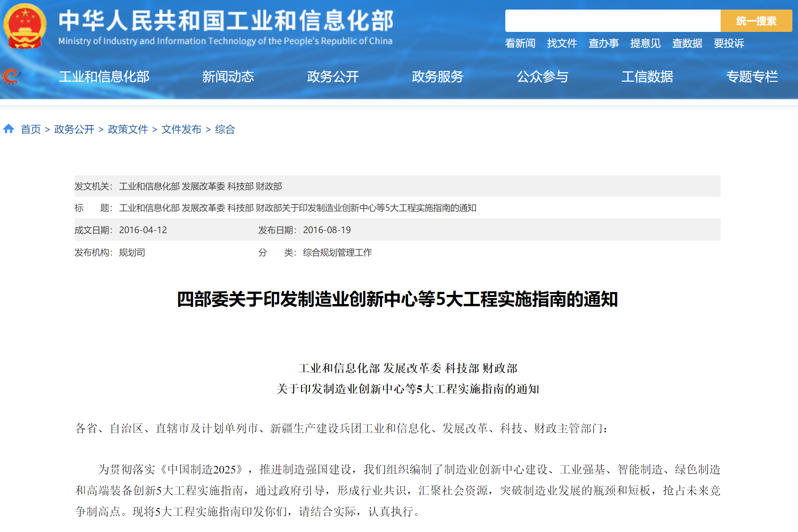Go to the 公众参与 navigation menu

[542, 77]
